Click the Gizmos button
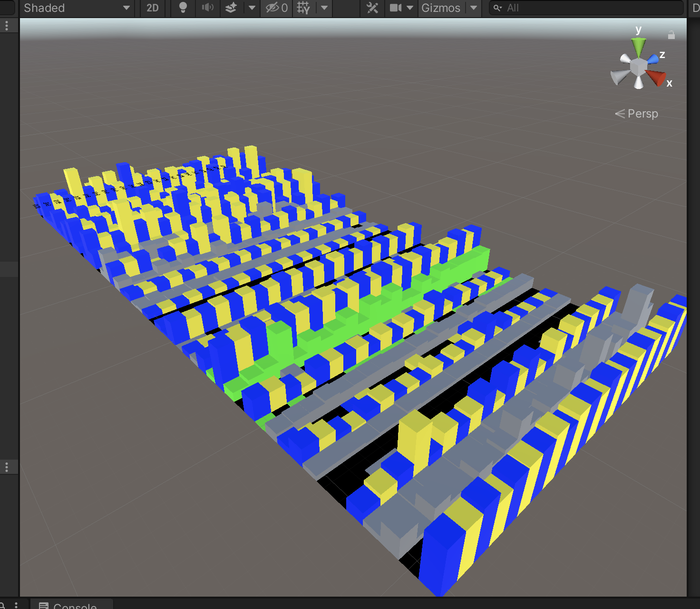Viewport: 700px width, 609px height. [440, 8]
